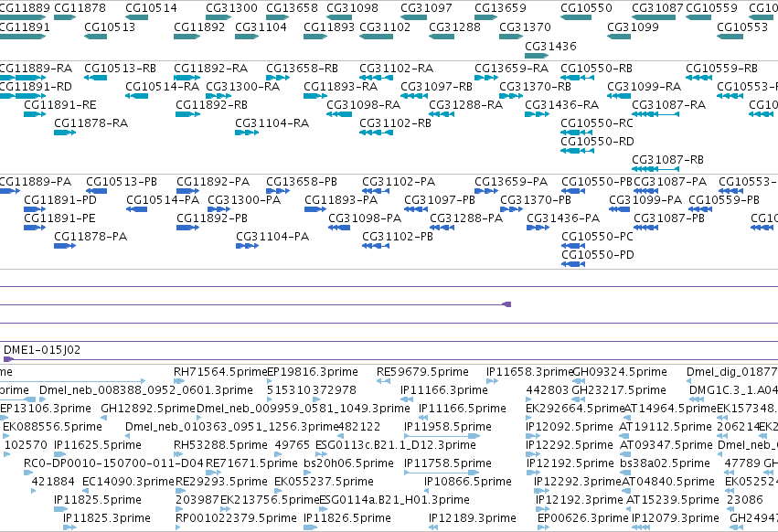
Task: Select the CG31288-RA transcript label
Action: coord(466,105)
